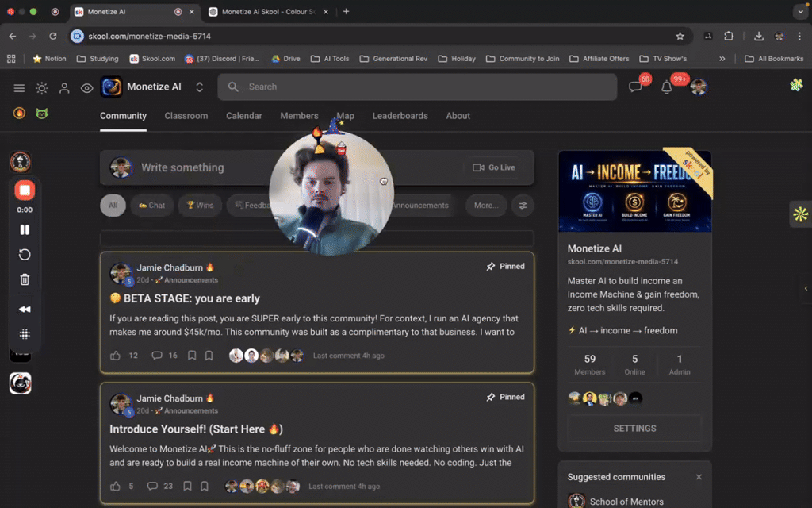Reload the page
This screenshot has height=508, width=812.
pos(53,37)
